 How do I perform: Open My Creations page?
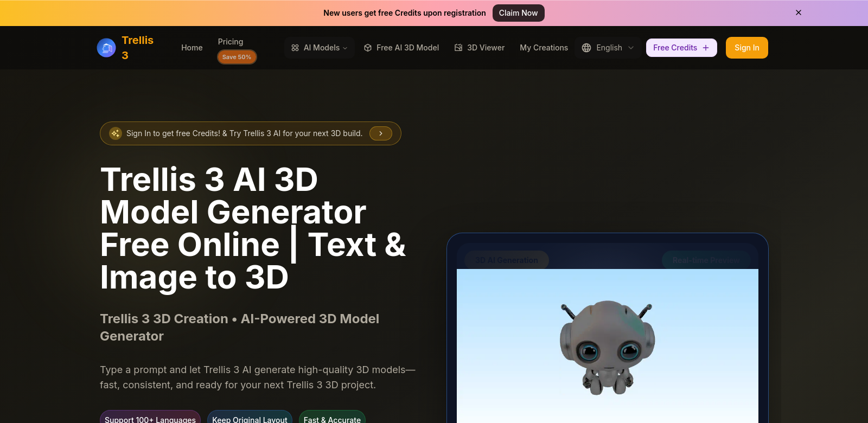tap(544, 48)
